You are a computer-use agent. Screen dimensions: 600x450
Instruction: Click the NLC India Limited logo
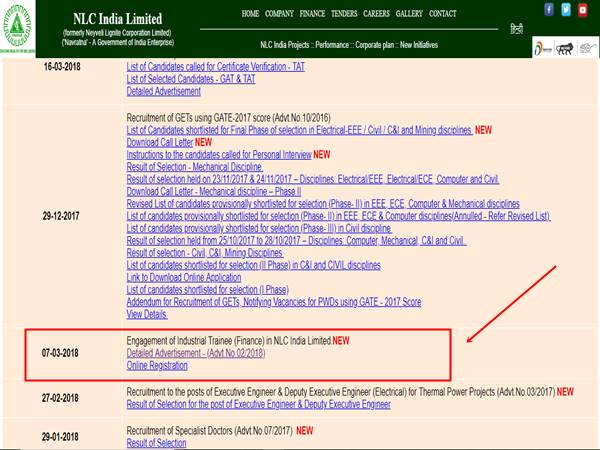tap(17, 27)
